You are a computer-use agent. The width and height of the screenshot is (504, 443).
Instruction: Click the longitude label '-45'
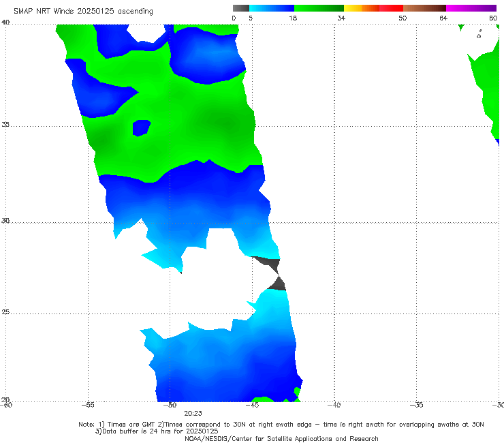click(252, 405)
